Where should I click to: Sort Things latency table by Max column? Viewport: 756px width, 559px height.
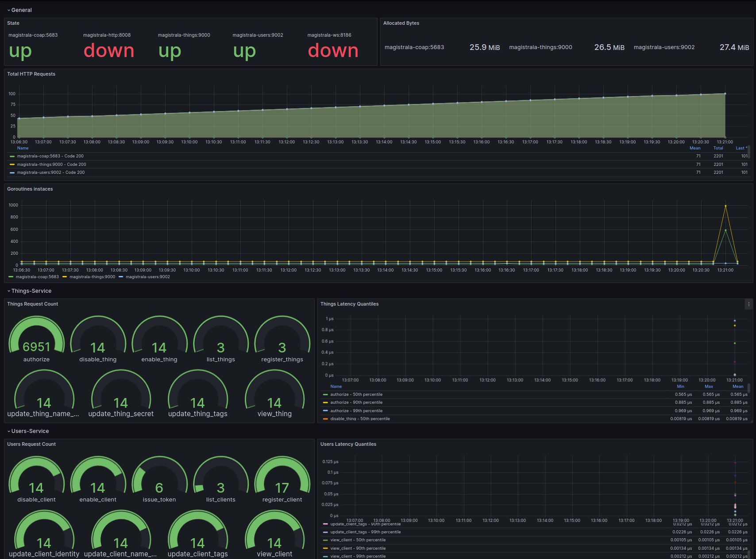click(x=709, y=386)
